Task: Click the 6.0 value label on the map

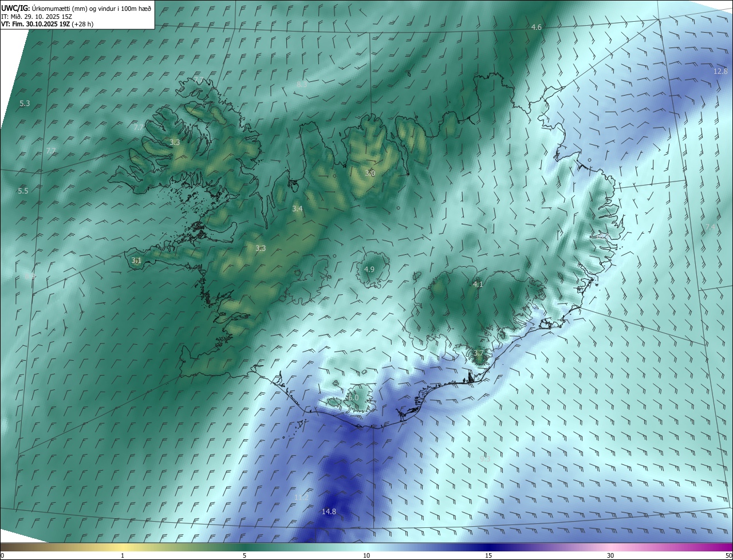Action: point(353,397)
